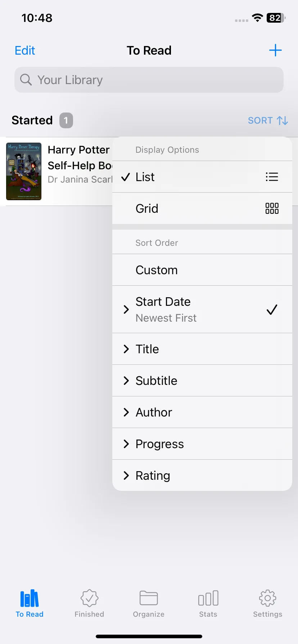The image size is (298, 644).
Task: Select the Subtitle sort option
Action: 202,381
